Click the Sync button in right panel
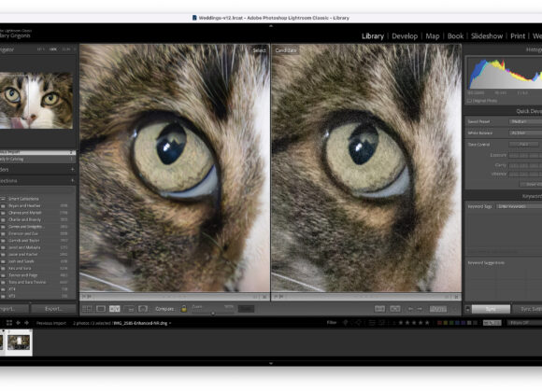Image resolution: width=542 pixels, height=392 pixels. (x=491, y=309)
